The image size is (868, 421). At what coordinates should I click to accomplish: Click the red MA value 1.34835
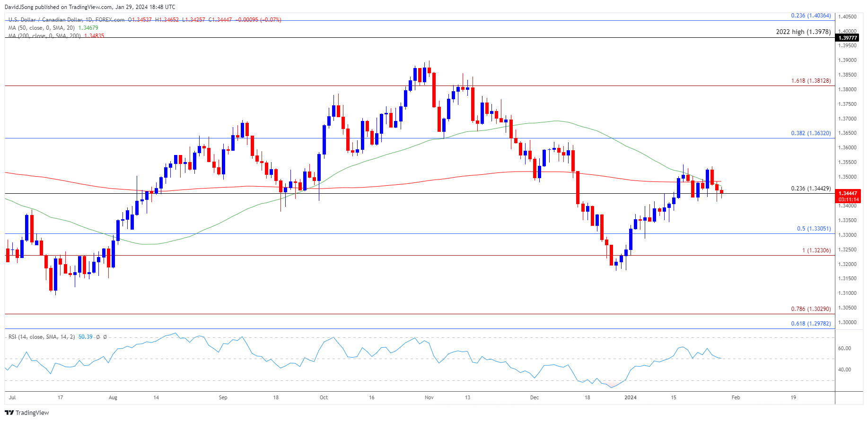click(94, 36)
